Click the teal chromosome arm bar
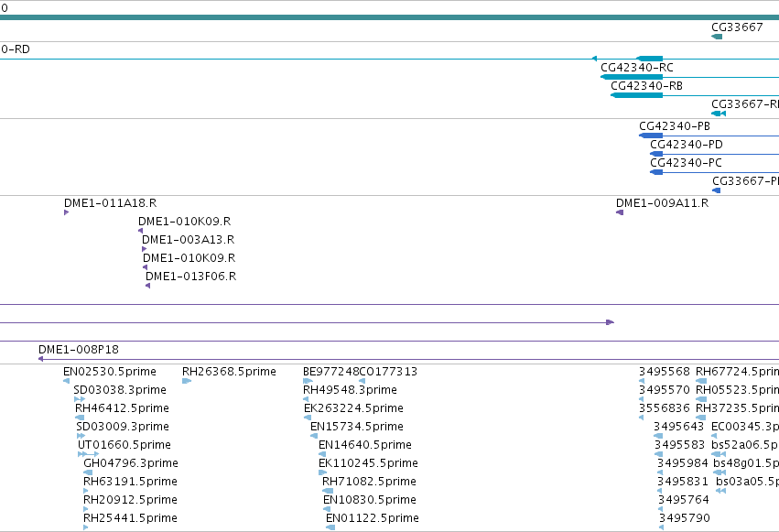The width and height of the screenshot is (779, 532). 390,17
